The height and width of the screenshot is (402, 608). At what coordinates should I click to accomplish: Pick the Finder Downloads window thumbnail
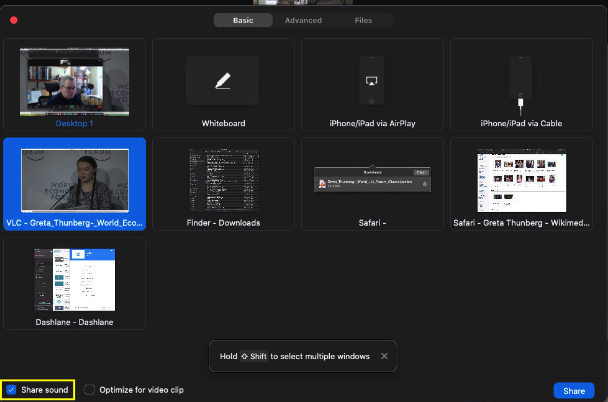(x=223, y=179)
